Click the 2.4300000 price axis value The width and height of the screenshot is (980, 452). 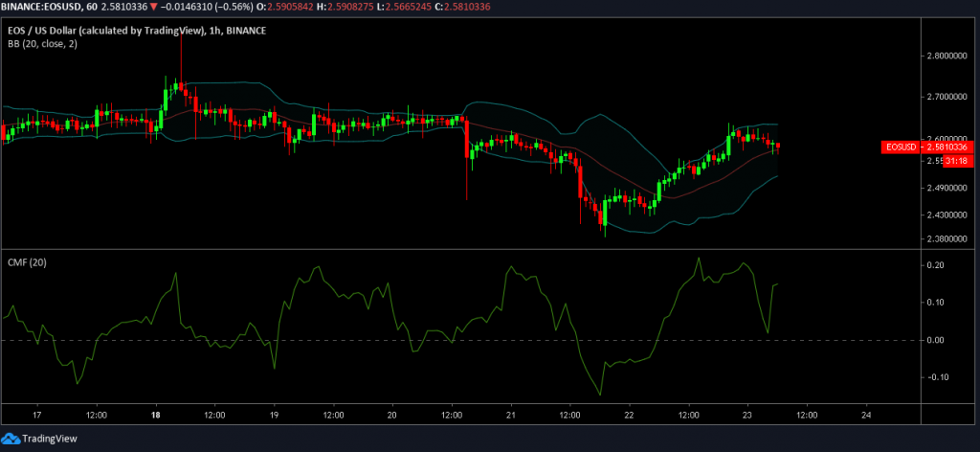(948, 215)
